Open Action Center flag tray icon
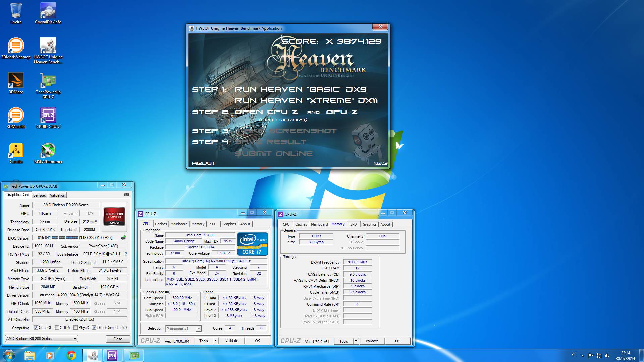Screen dimensions: 644x362 point(591,356)
